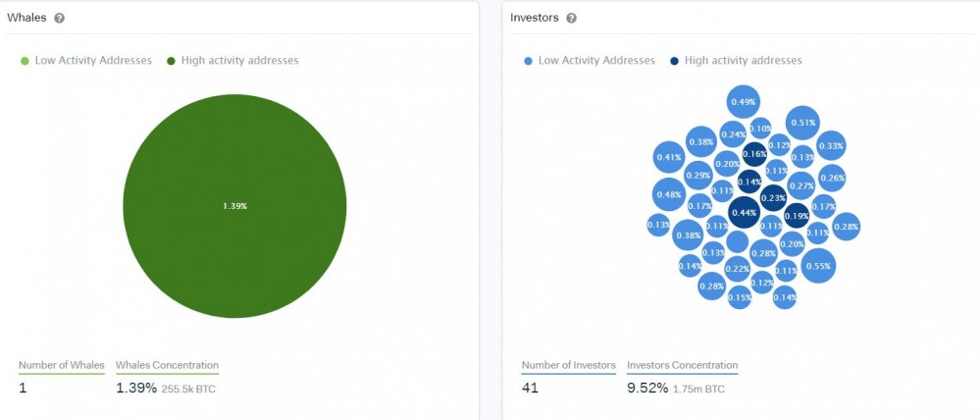Click the Whales Concentration label
The image size is (980, 420).
(167, 365)
